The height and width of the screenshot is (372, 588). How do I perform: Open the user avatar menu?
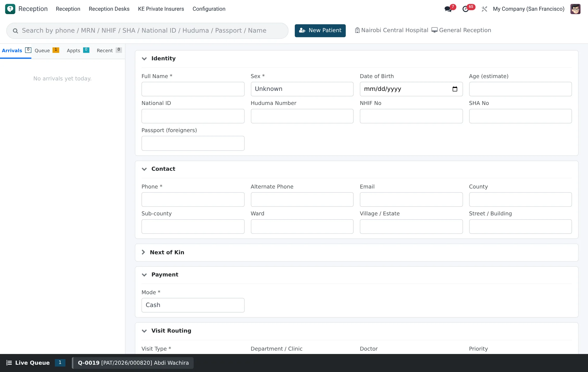pyautogui.click(x=575, y=9)
